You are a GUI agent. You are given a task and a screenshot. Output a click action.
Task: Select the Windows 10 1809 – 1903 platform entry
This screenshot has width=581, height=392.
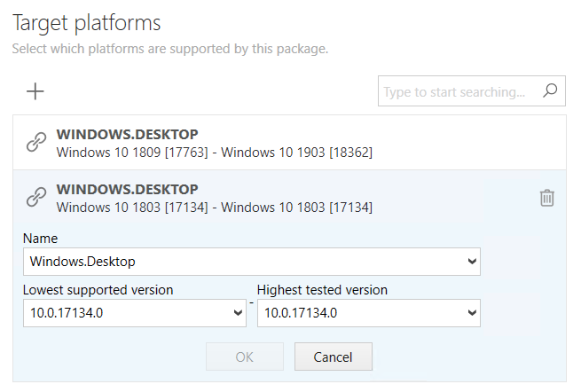click(289, 143)
